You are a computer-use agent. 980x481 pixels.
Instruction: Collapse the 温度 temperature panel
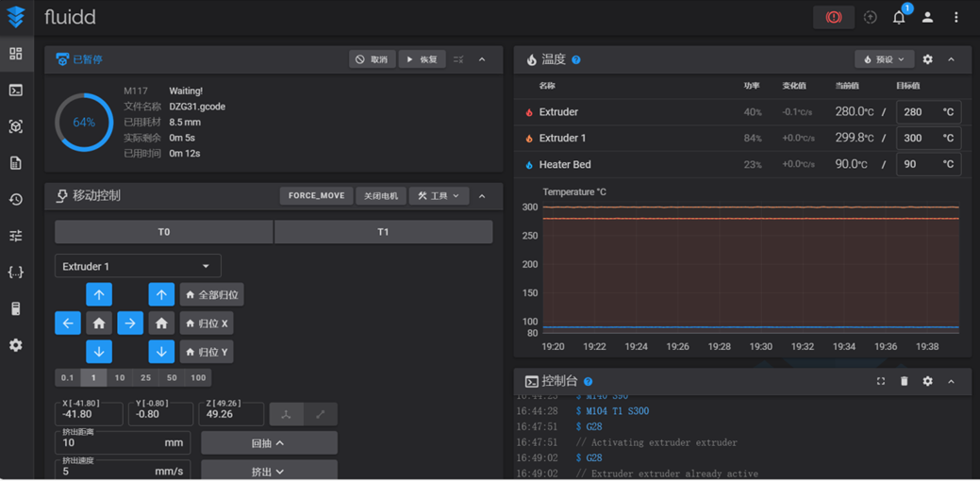click(951, 59)
